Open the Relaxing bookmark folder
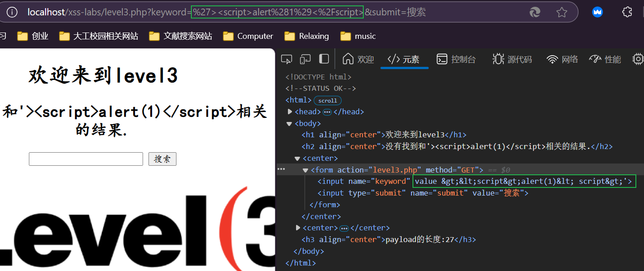The width and height of the screenshot is (644, 271). 307,36
